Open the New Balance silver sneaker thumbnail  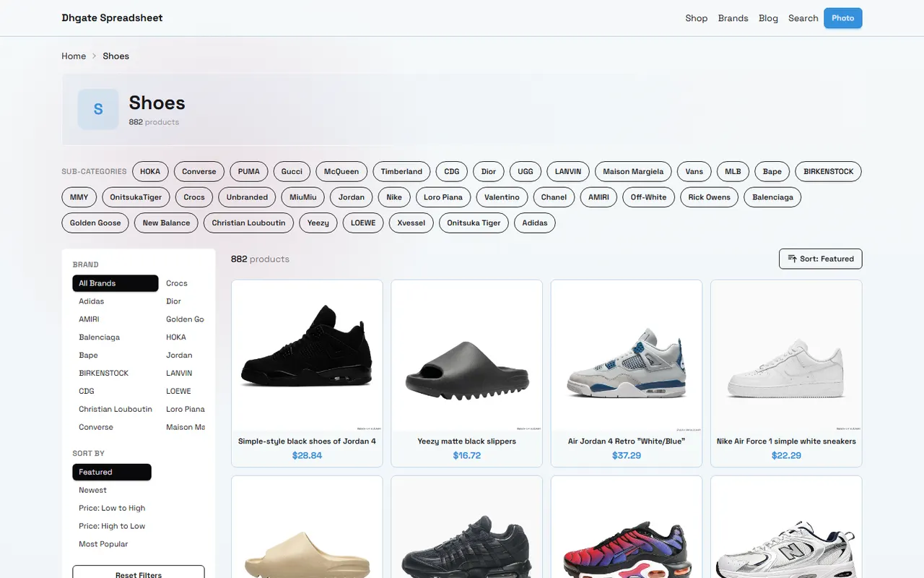(786, 527)
